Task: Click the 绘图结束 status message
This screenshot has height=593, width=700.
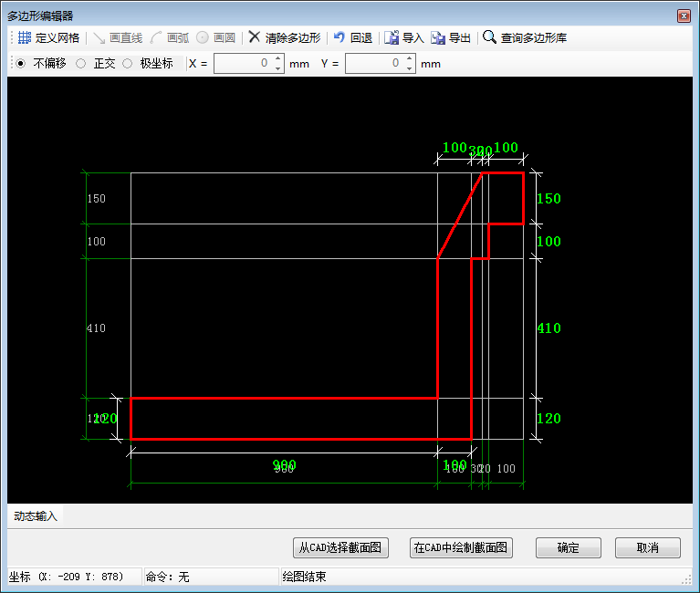Action: point(304,577)
